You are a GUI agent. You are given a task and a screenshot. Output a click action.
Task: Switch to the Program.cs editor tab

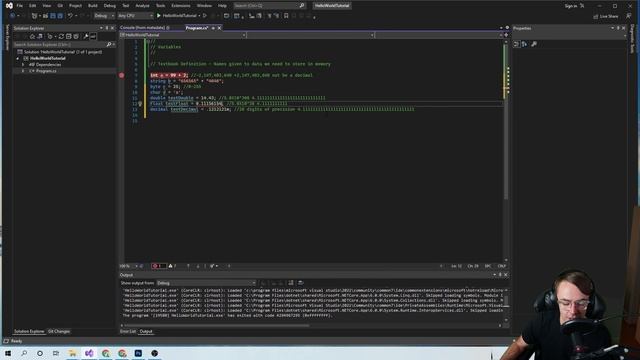coord(197,28)
